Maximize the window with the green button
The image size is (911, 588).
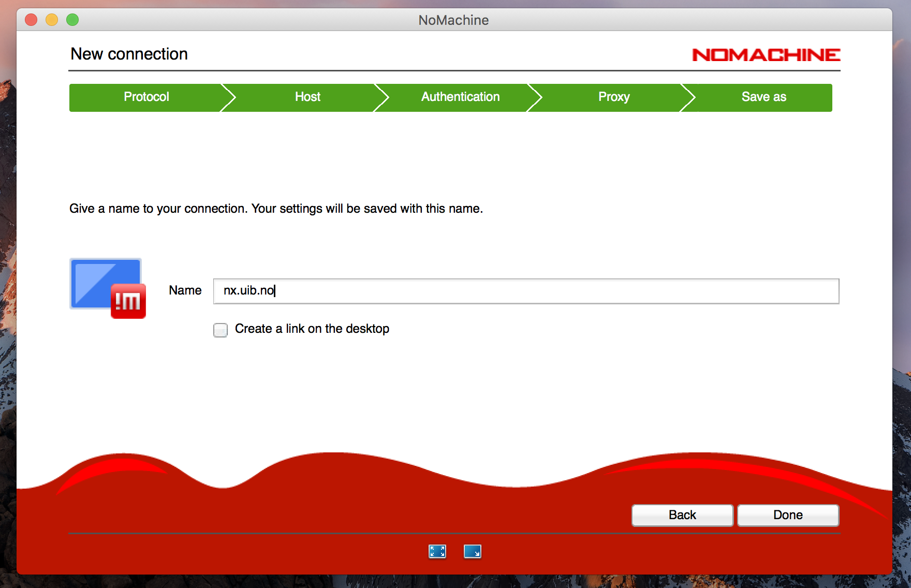(72, 20)
